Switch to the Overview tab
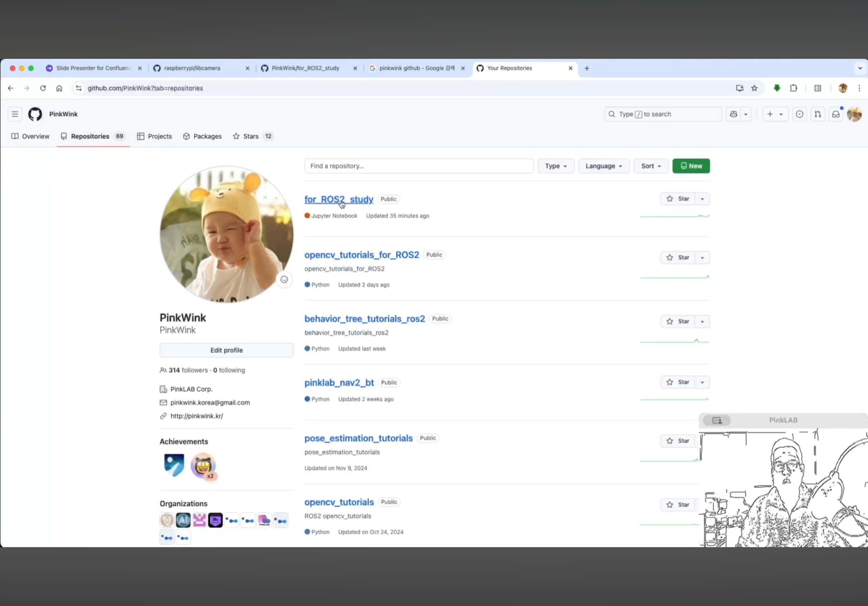868x606 pixels. [31, 136]
